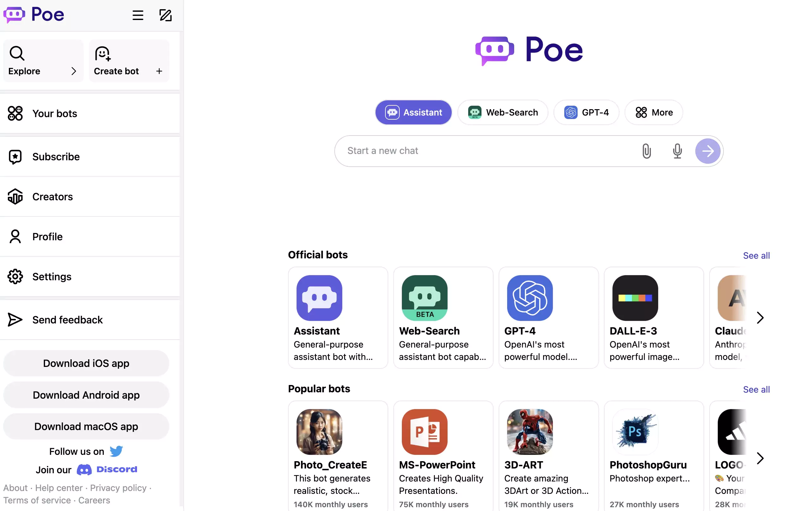This screenshot has height=511, width=812.
Task: Show next Official bots with arrow
Action: (x=760, y=318)
